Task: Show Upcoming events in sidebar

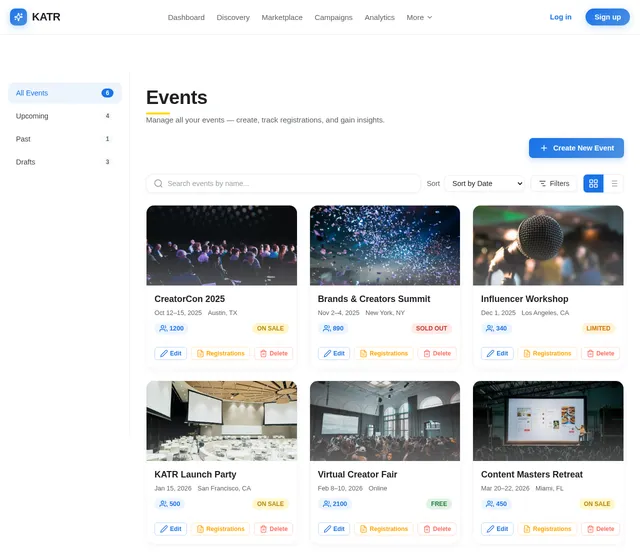Action: [65, 116]
